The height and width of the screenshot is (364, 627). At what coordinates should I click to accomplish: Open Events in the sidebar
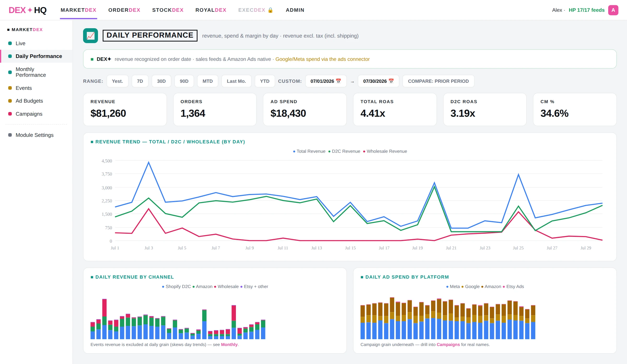(36, 88)
